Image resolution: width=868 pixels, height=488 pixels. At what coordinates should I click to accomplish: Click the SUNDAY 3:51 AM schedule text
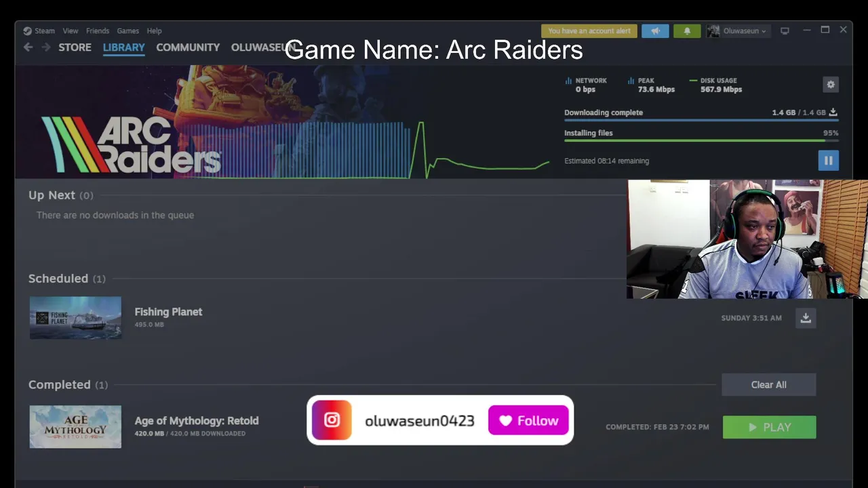[751, 318]
